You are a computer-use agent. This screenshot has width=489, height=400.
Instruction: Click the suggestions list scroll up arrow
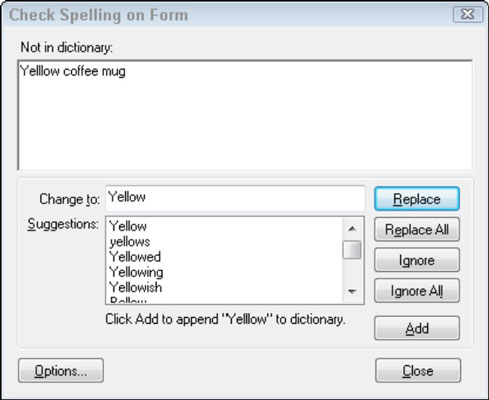352,229
